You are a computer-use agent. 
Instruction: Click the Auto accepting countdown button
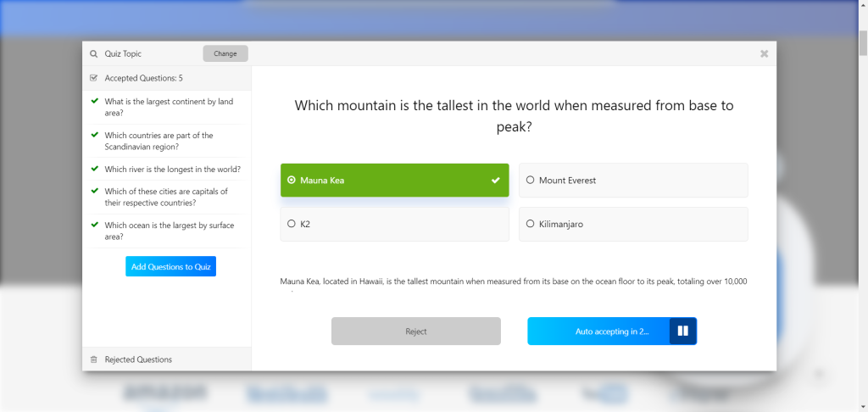pos(598,331)
